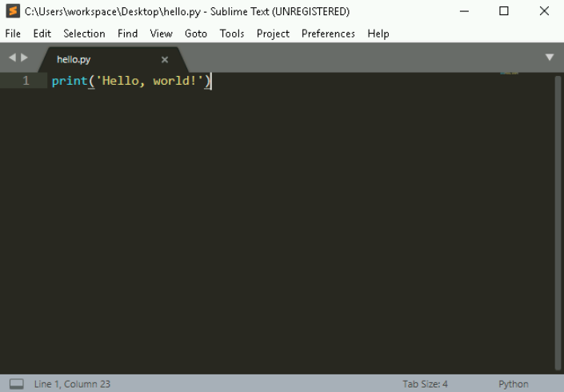Change syntax via Python selector in status bar
The image size is (564, 392).
pos(513,384)
